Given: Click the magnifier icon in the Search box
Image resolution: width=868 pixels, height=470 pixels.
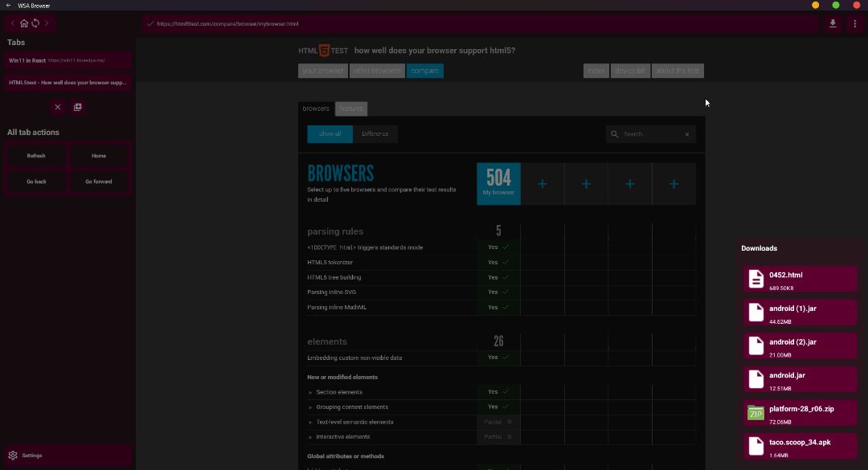Looking at the screenshot, I should tap(615, 134).
